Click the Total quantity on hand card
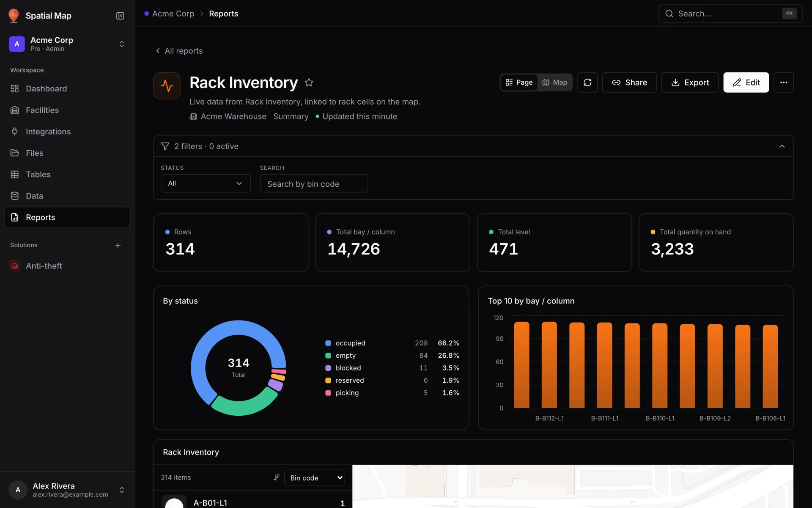 tap(716, 243)
